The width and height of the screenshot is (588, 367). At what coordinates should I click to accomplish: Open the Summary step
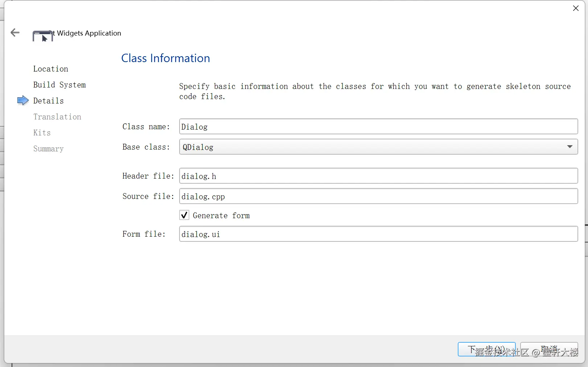coord(49,149)
